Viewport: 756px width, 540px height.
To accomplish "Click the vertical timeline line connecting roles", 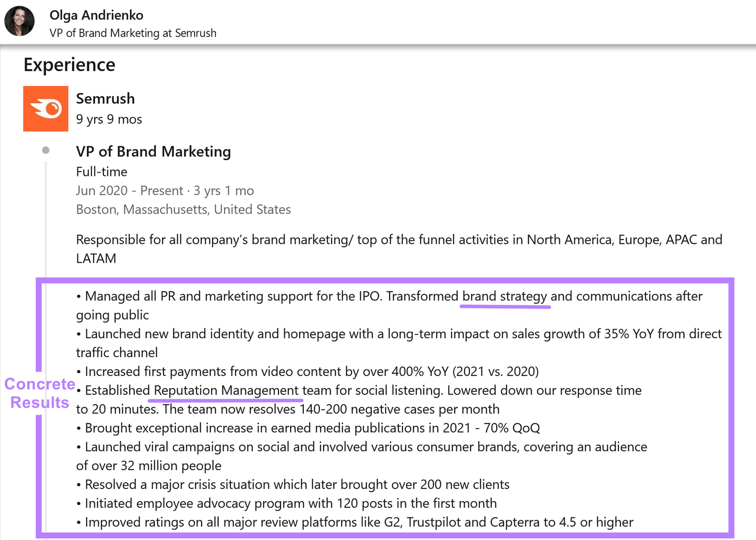I will [45, 236].
